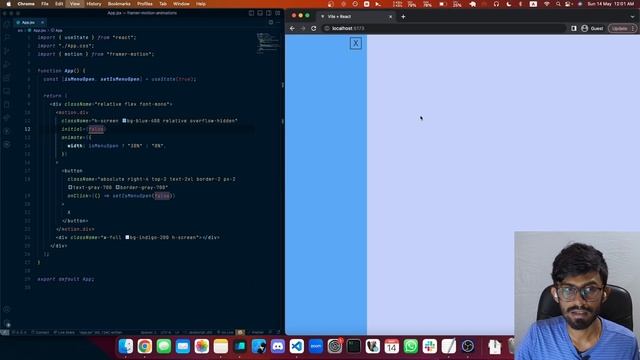Open Mail from the dock
Screen dimensions: 640x360
pyautogui.click(x=182, y=346)
